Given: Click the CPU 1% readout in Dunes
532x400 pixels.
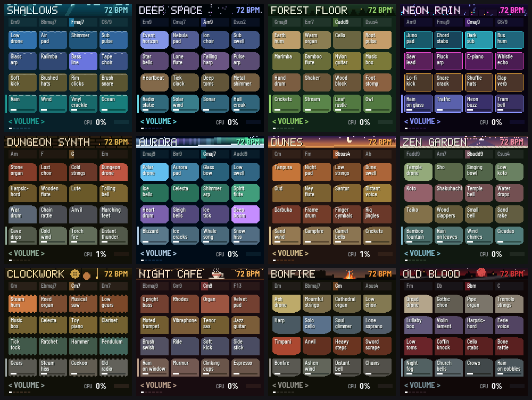Looking at the screenshot, I should tap(359, 254).
